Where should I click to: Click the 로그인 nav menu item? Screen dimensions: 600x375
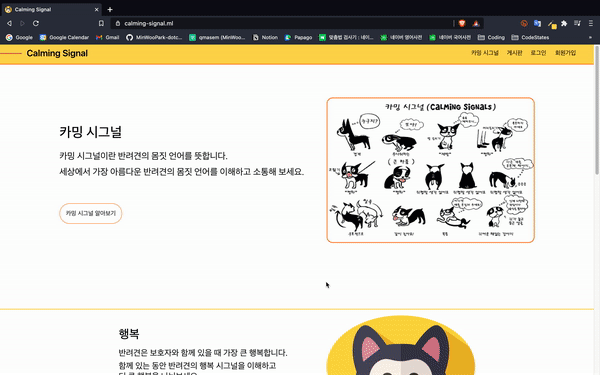point(538,53)
